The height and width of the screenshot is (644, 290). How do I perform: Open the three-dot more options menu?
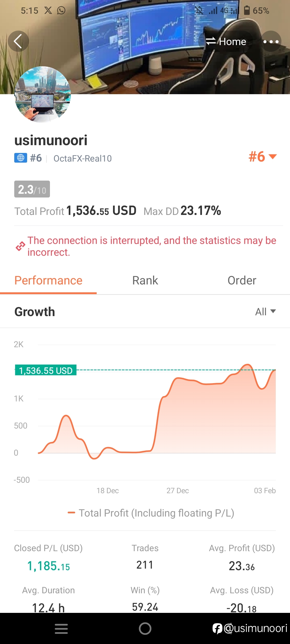[271, 41]
